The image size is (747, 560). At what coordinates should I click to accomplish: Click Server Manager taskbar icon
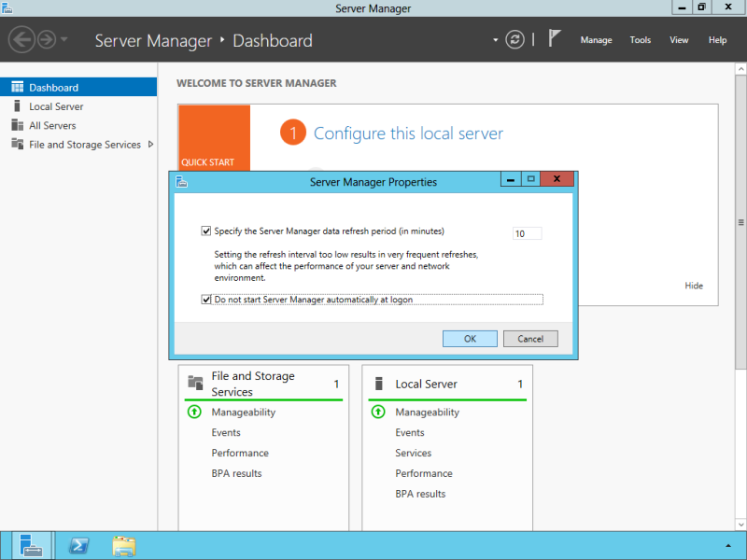click(x=32, y=546)
